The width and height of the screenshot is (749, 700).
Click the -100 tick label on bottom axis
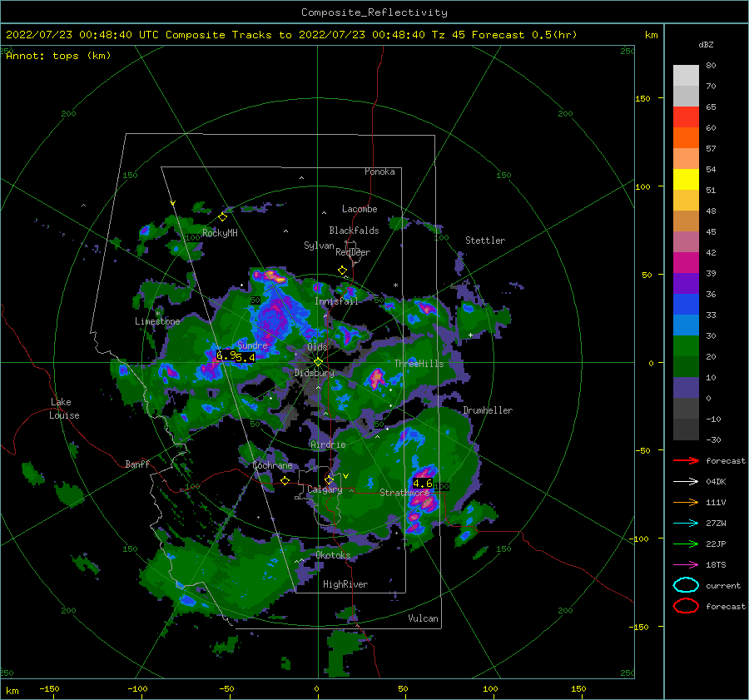[x=137, y=688]
